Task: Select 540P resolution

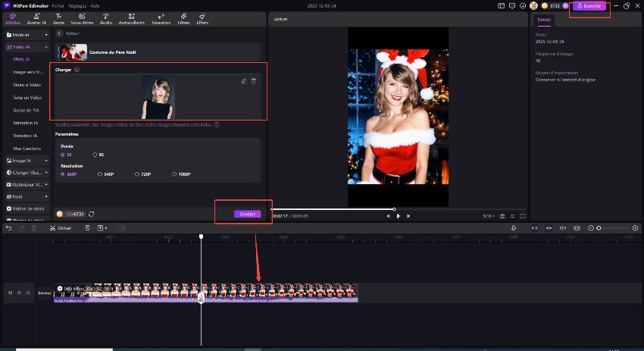Action: (x=105, y=174)
